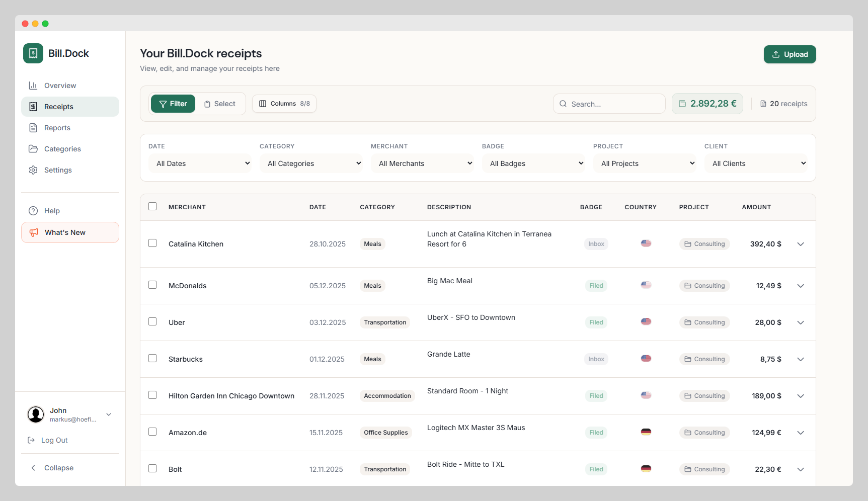Click the What's New megaphone icon
This screenshot has height=501, width=868.
[x=34, y=232]
